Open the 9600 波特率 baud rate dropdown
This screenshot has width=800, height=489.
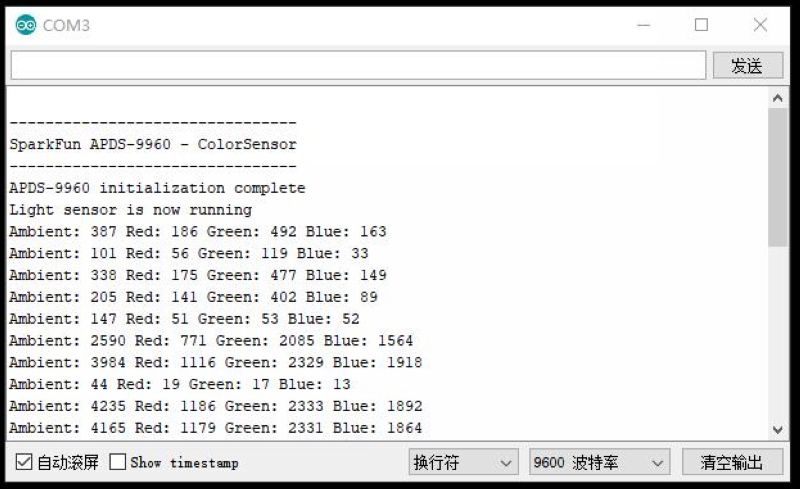[x=599, y=462]
